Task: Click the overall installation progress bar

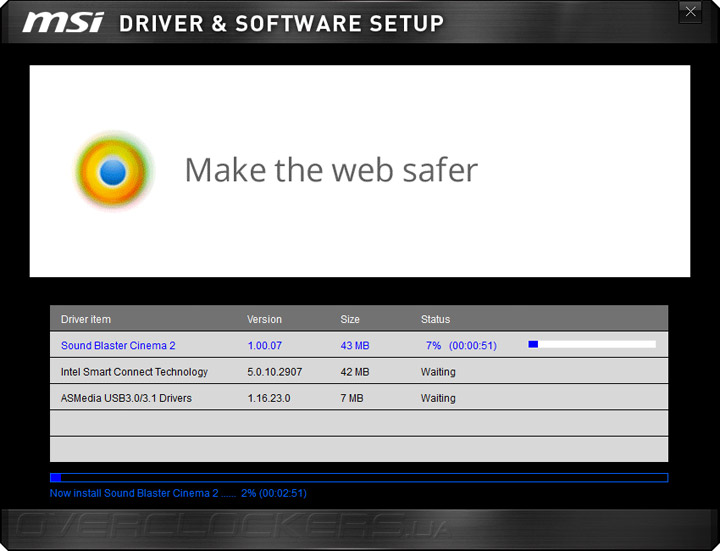Action: pyautogui.click(x=359, y=478)
